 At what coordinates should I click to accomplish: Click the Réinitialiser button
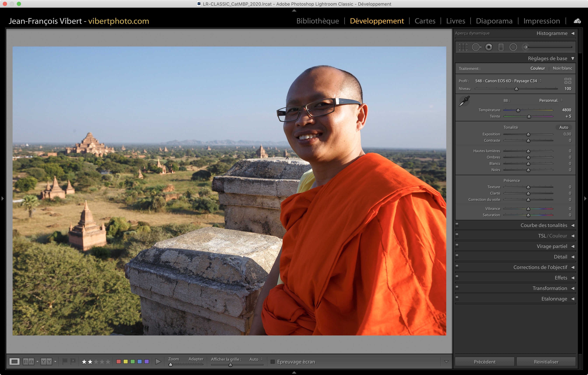tap(546, 362)
